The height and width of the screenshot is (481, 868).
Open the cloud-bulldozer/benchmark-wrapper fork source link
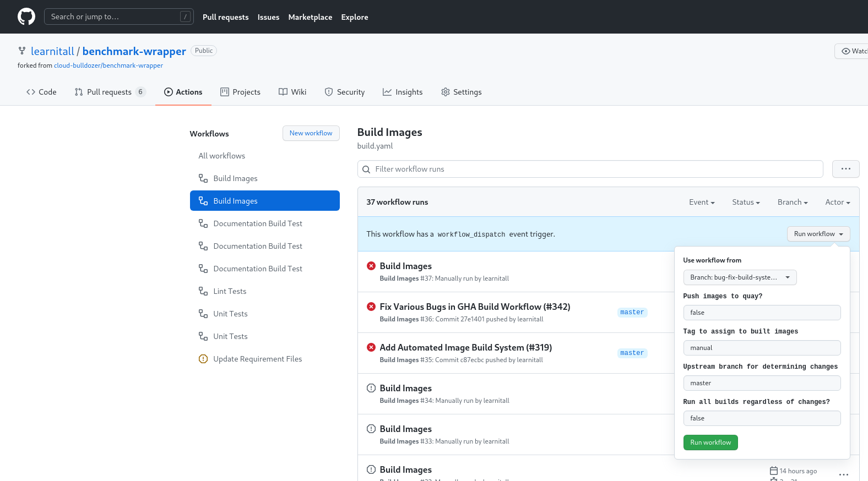(x=109, y=65)
